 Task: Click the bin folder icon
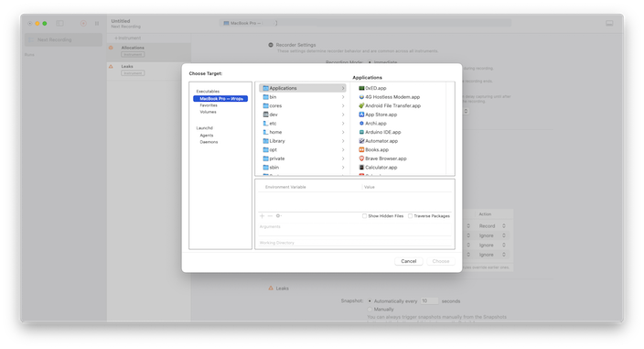click(x=265, y=97)
